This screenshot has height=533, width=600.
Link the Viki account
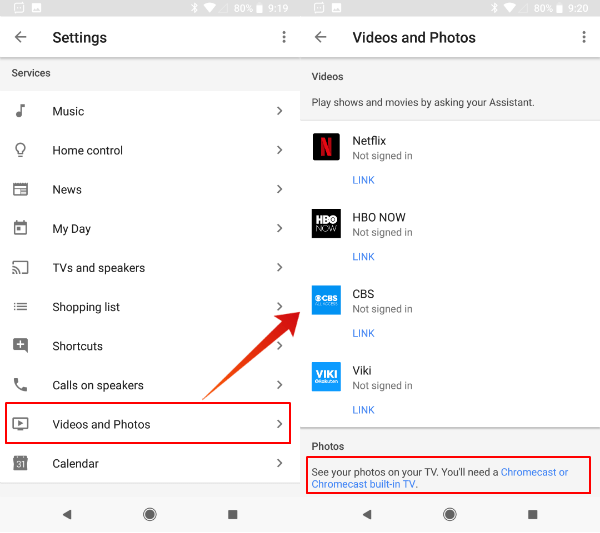[363, 410]
